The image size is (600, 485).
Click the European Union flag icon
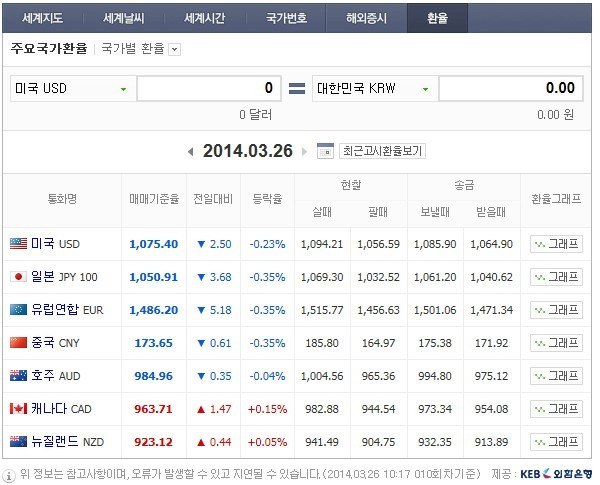[x=18, y=309]
